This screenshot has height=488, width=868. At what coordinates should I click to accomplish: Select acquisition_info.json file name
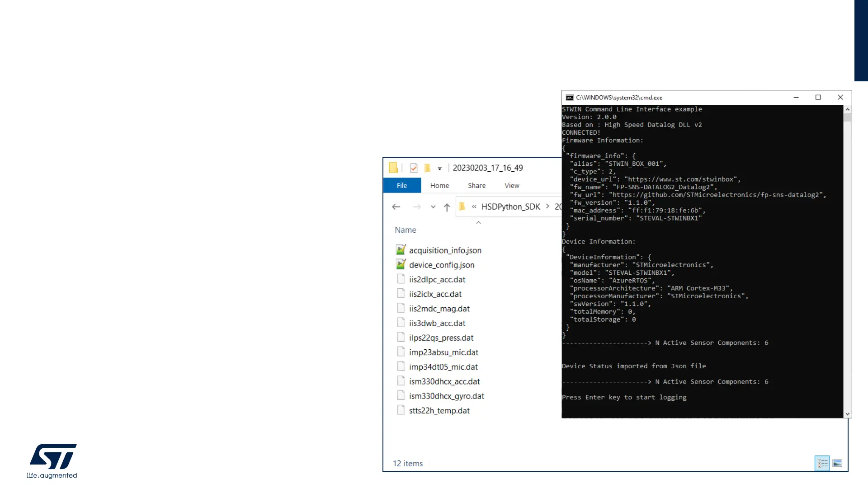tap(445, 250)
